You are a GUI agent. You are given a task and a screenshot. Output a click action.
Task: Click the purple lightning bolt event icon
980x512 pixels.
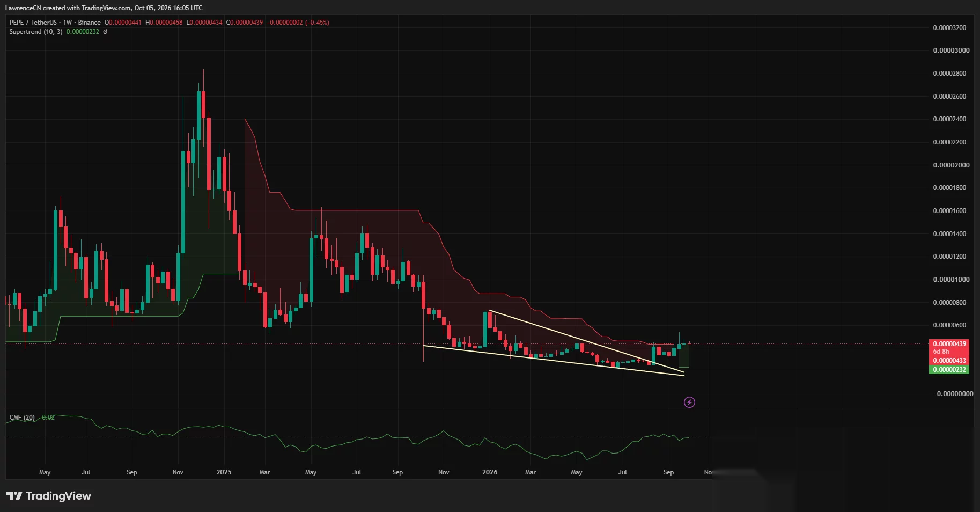pos(689,402)
